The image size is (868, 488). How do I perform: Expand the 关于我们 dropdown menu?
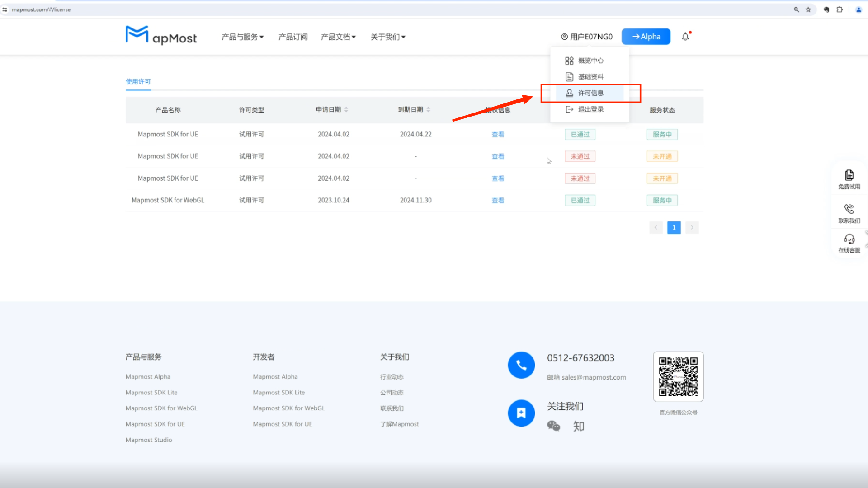point(388,37)
